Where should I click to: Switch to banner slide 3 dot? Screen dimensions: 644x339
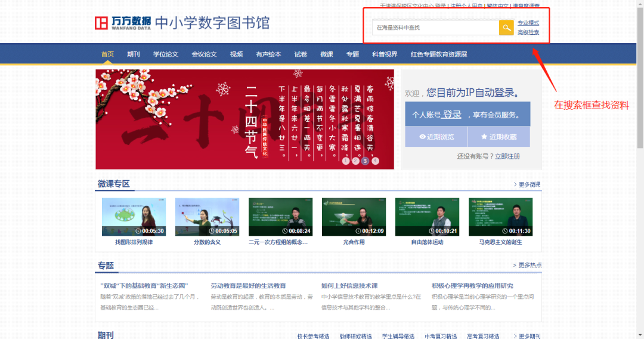pos(365,161)
